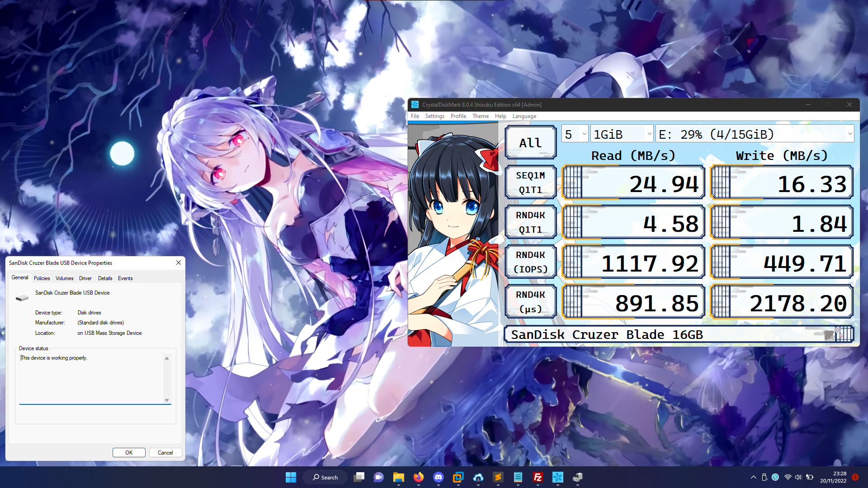The width and height of the screenshot is (868, 488).
Task: Switch to CrystalDiskMark taskbar icon
Action: pos(557,477)
